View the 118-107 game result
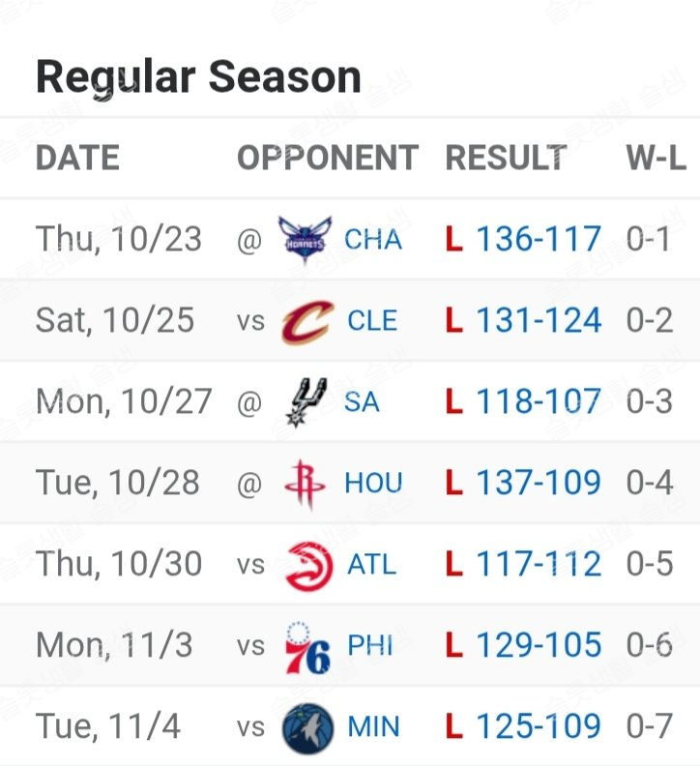This screenshot has width=700, height=766. point(538,401)
